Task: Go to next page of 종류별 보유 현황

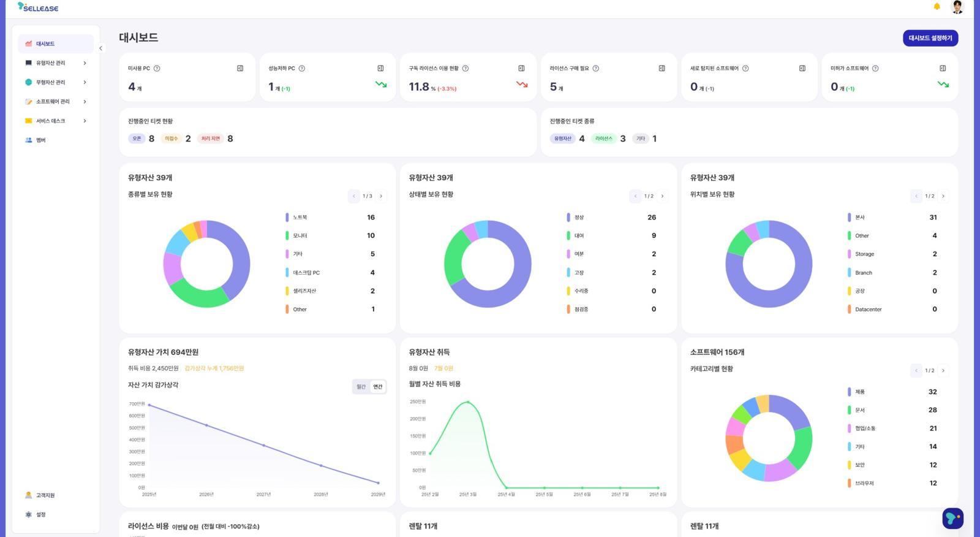Action: (381, 196)
